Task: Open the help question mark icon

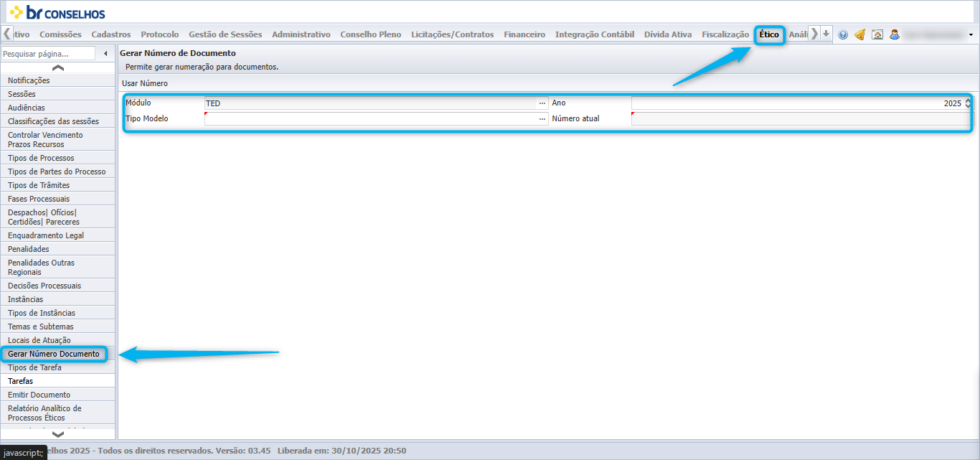Action: [843, 34]
